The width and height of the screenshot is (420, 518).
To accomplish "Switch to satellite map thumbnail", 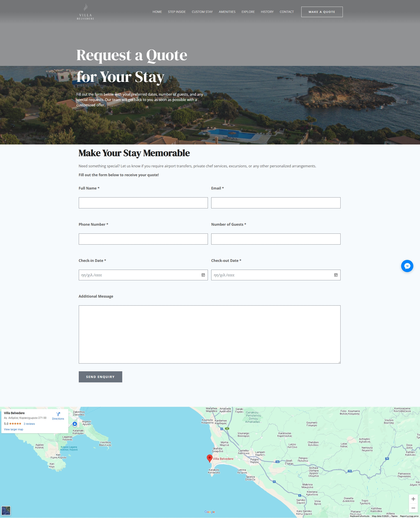I will pos(6,510).
